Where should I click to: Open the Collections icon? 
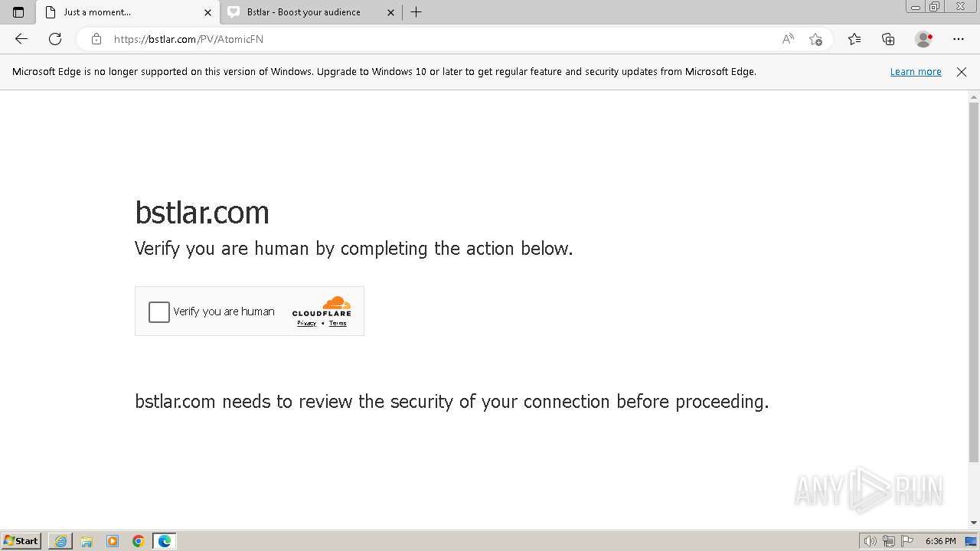pos(888,39)
